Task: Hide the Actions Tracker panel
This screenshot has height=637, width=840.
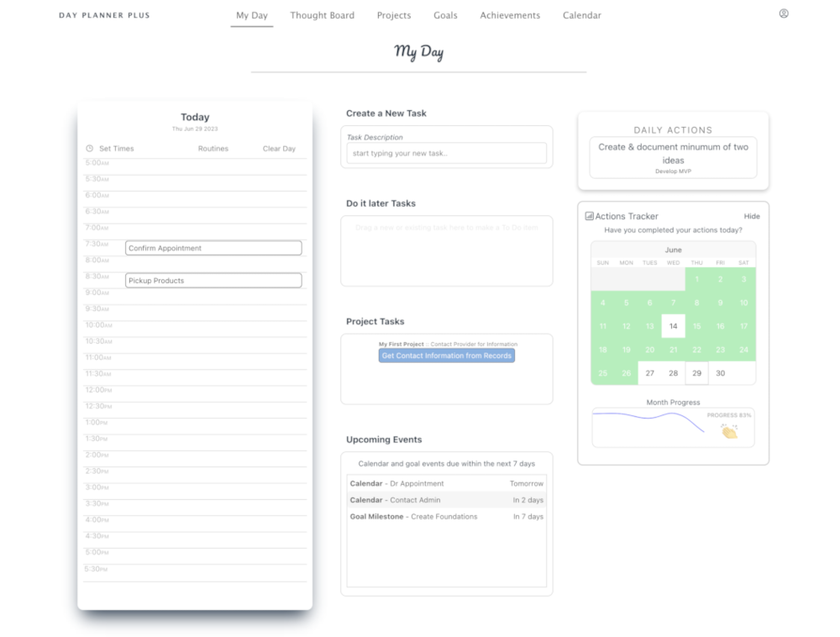Action: pyautogui.click(x=752, y=216)
